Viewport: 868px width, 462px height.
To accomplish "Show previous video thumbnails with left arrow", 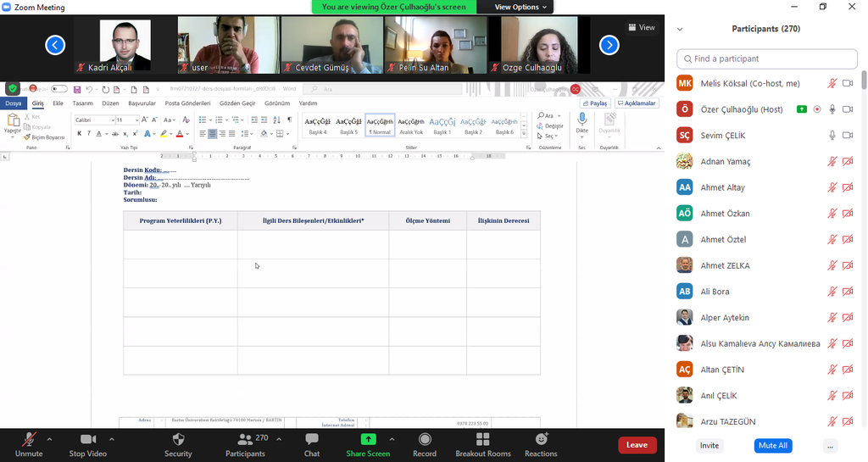I will click(55, 45).
